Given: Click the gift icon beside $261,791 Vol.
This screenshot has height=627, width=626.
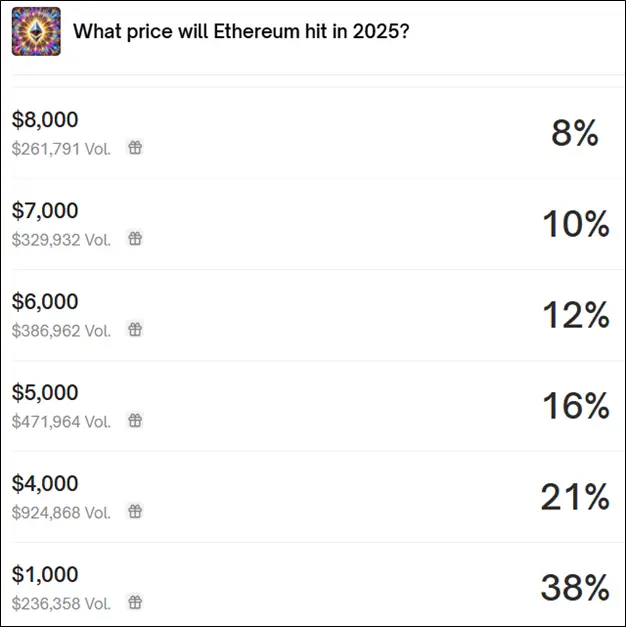Looking at the screenshot, I should 135,148.
